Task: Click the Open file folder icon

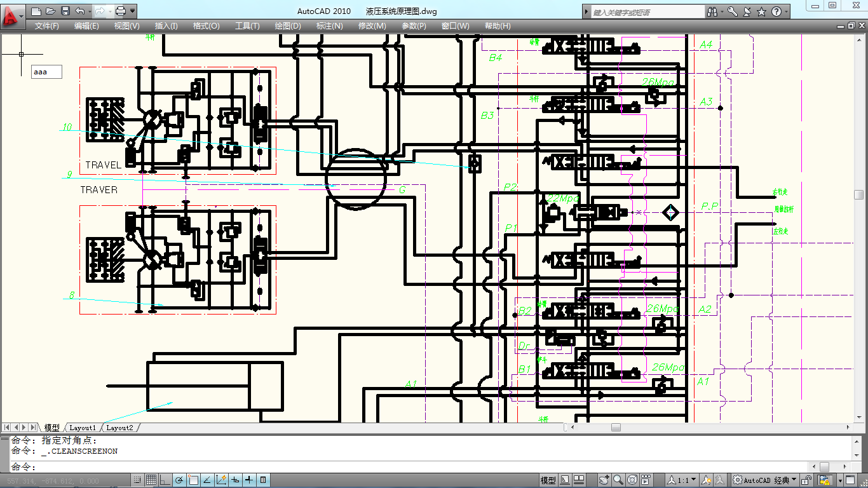Action: pyautogui.click(x=51, y=11)
